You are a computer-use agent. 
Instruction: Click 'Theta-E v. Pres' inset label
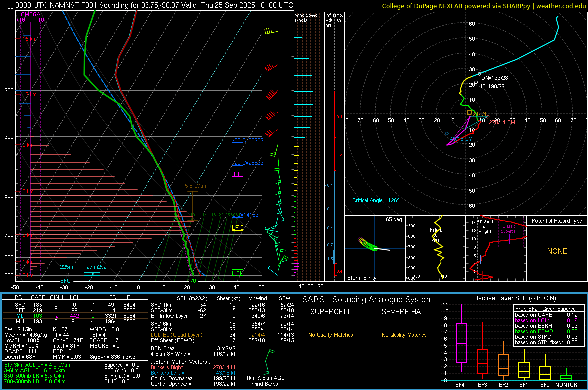(435, 235)
